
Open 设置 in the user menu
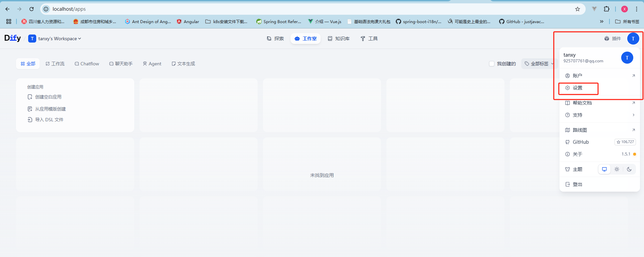point(600,88)
